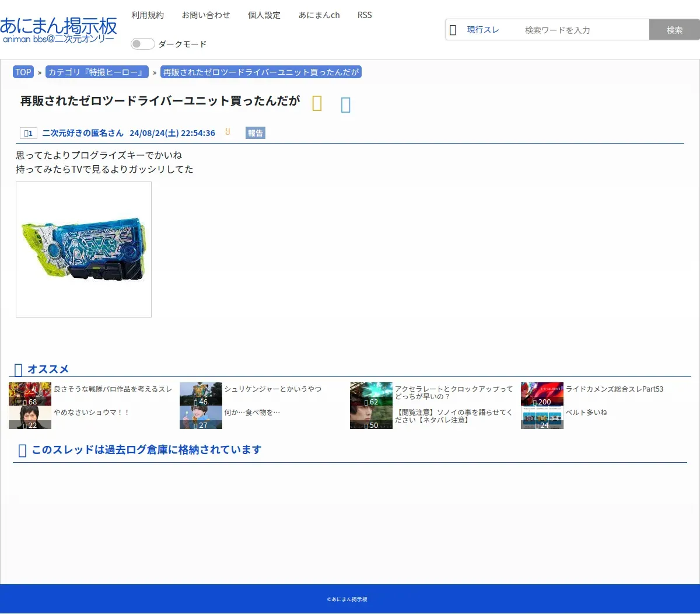Click the search icon in the search bar
The height and width of the screenshot is (614, 700).
tap(453, 30)
